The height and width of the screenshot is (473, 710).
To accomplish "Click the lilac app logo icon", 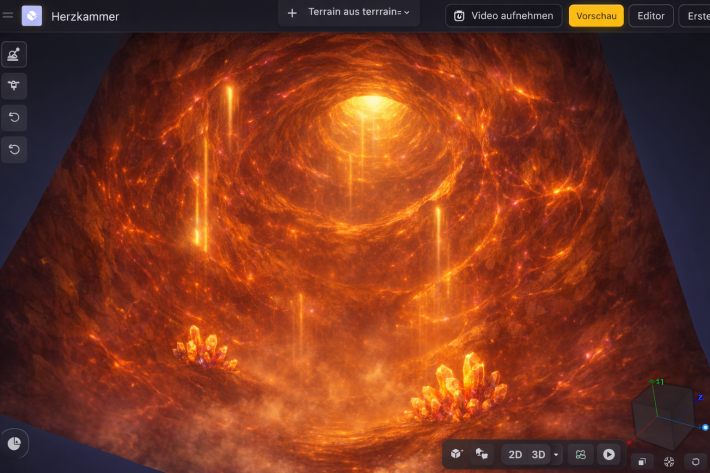I will (x=32, y=16).
